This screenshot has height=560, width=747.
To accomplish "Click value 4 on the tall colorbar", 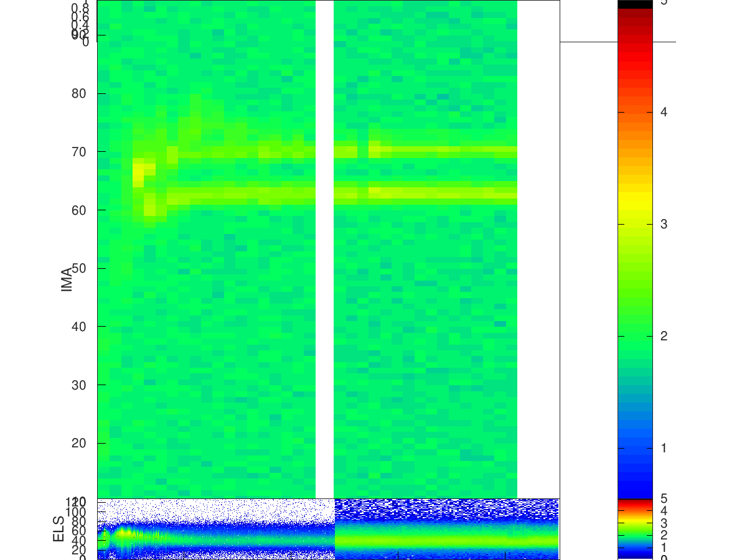I will click(x=664, y=112).
